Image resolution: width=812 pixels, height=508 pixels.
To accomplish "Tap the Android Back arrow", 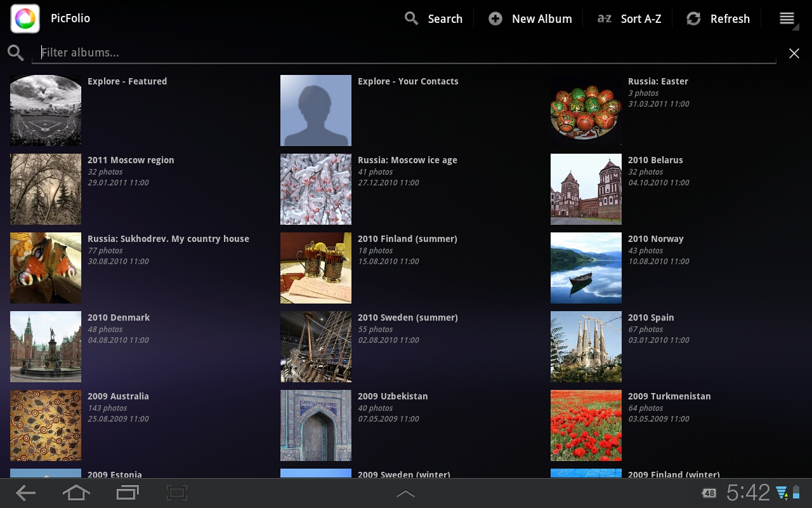I will pos(25,493).
